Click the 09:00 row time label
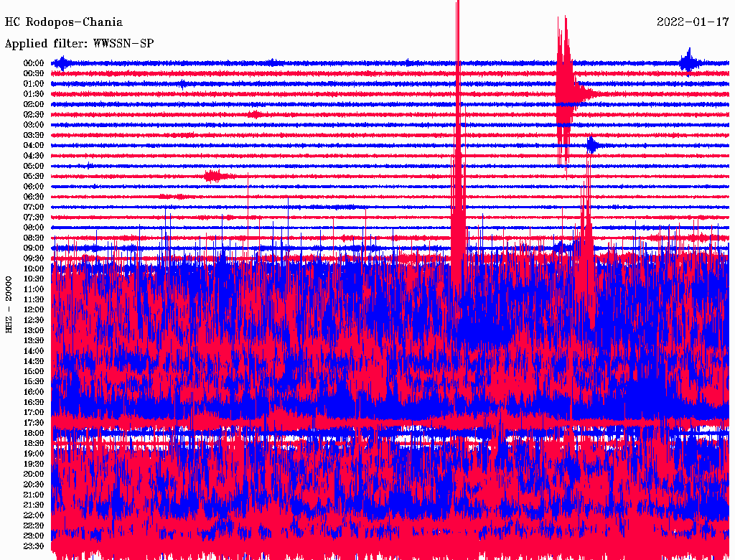The width and height of the screenshot is (735, 560). point(34,248)
